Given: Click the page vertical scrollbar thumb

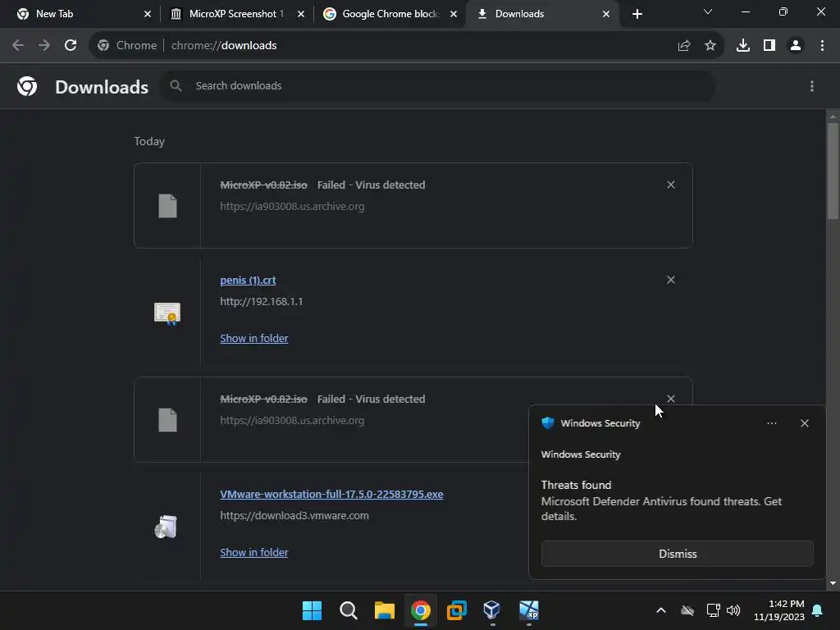Looking at the screenshot, I should 833,171.
